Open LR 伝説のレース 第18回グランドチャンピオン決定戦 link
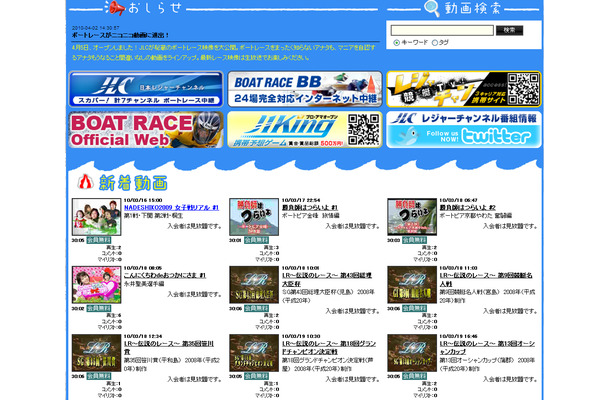This screenshot has height=400, width=610. (x=329, y=347)
